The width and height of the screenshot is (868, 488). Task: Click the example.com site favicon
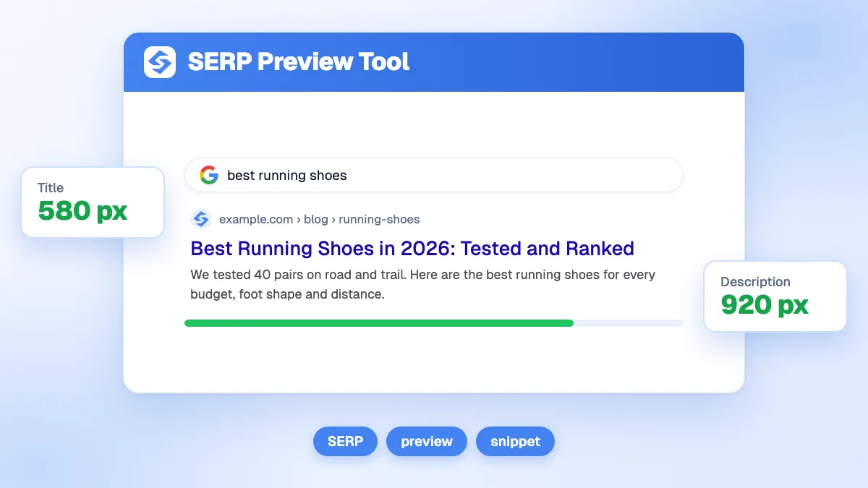click(200, 219)
